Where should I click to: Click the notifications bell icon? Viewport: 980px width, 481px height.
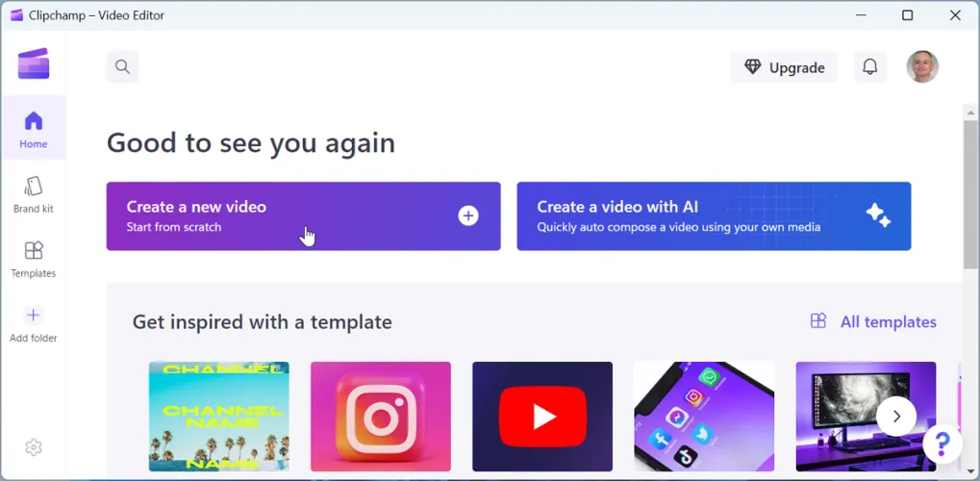tap(870, 67)
